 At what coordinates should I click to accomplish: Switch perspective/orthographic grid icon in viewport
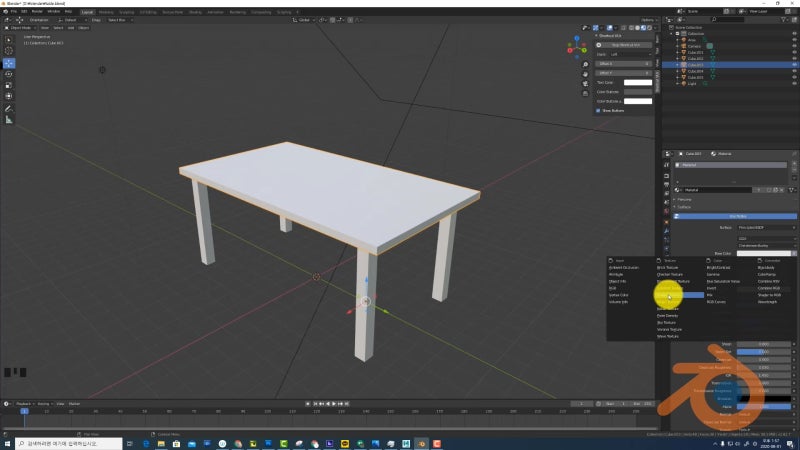click(585, 93)
